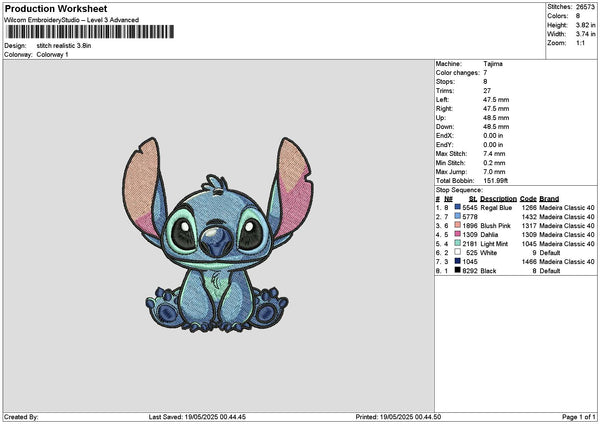600x424 pixels.
Task: Click code '1432' in stop row 2
Action: pos(529,217)
